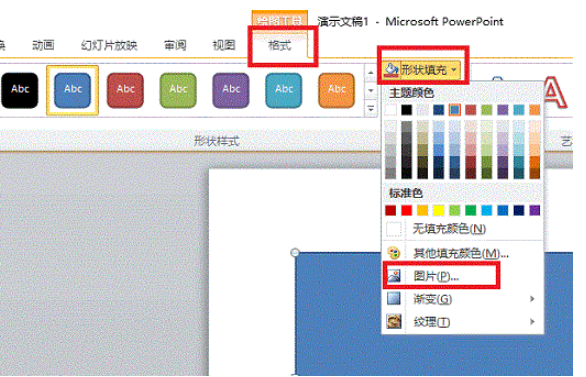Expand the 渐变 submenu arrow
The image size is (586, 377).
pos(532,299)
